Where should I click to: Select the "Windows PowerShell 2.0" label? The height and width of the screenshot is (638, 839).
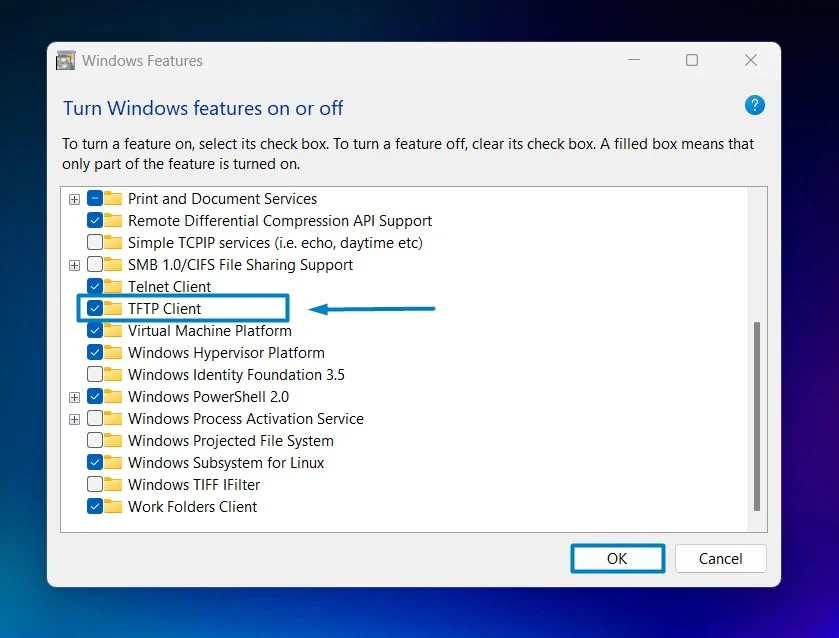208,397
